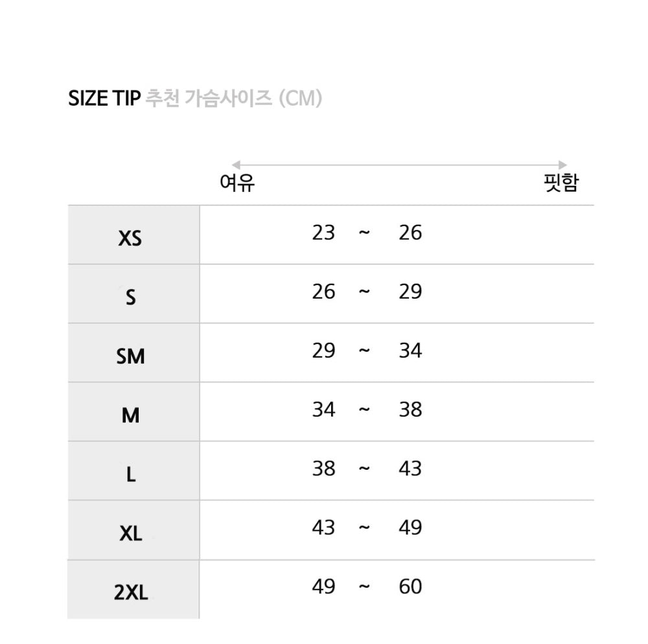Viewport: 648px width, 644px height.
Task: Click the 핏함 label under arrow
Action: (561, 183)
